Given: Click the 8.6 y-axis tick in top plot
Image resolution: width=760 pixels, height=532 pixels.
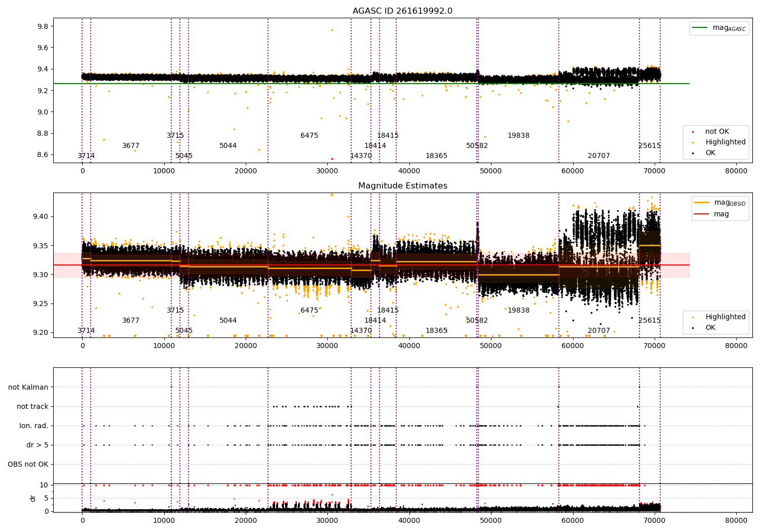Looking at the screenshot, I should point(43,155).
